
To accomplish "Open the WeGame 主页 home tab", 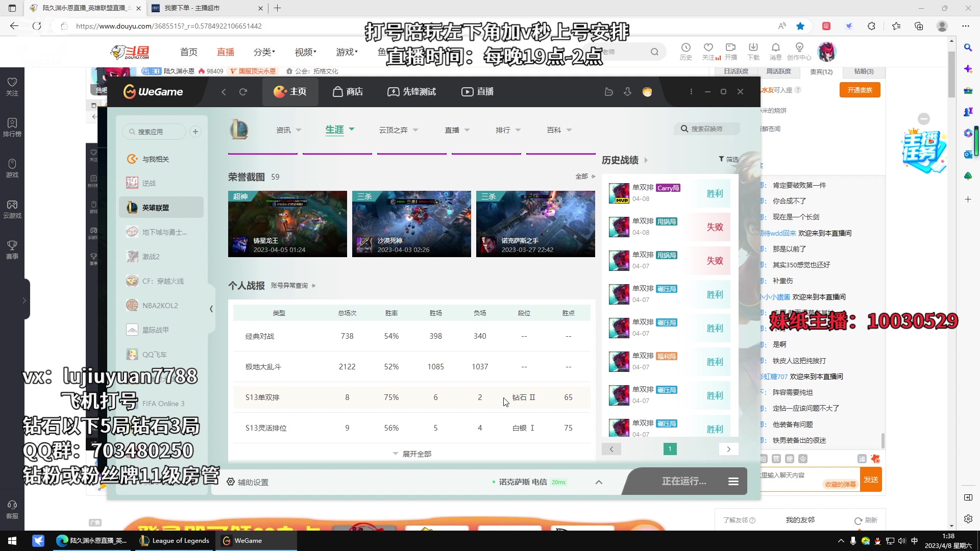I will tap(290, 92).
